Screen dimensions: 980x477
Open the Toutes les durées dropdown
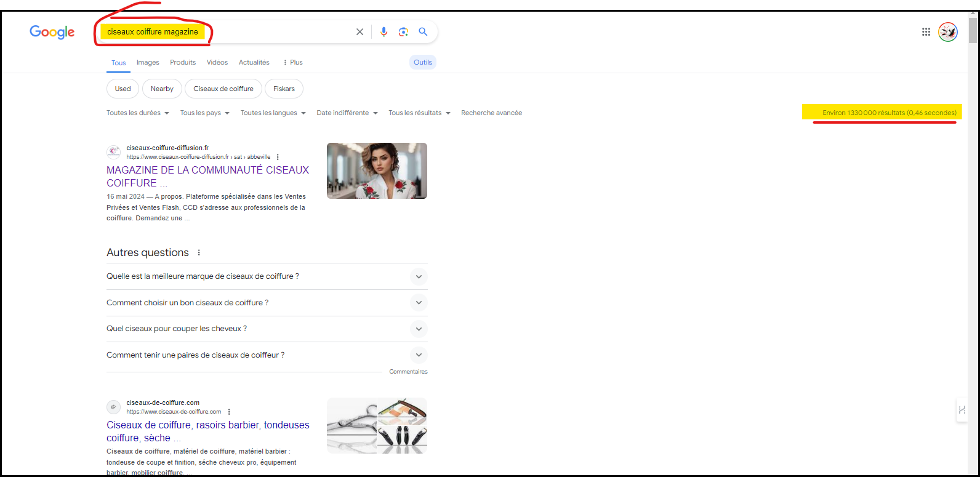138,113
